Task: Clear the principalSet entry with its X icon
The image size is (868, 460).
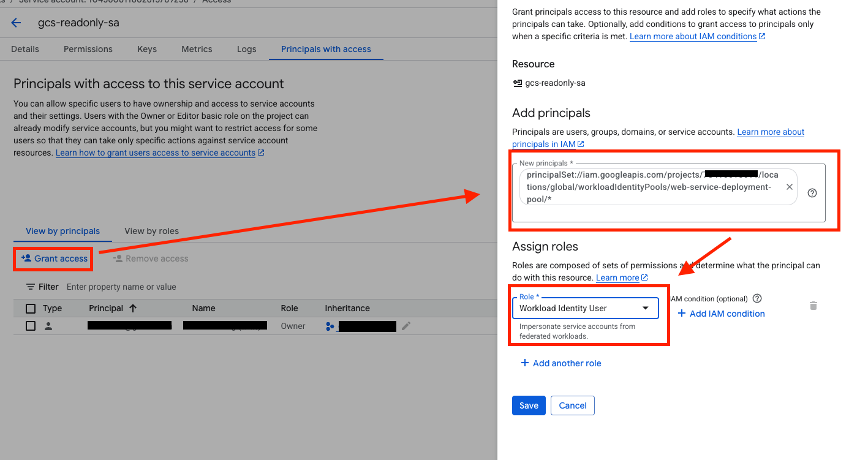Action: click(x=789, y=187)
